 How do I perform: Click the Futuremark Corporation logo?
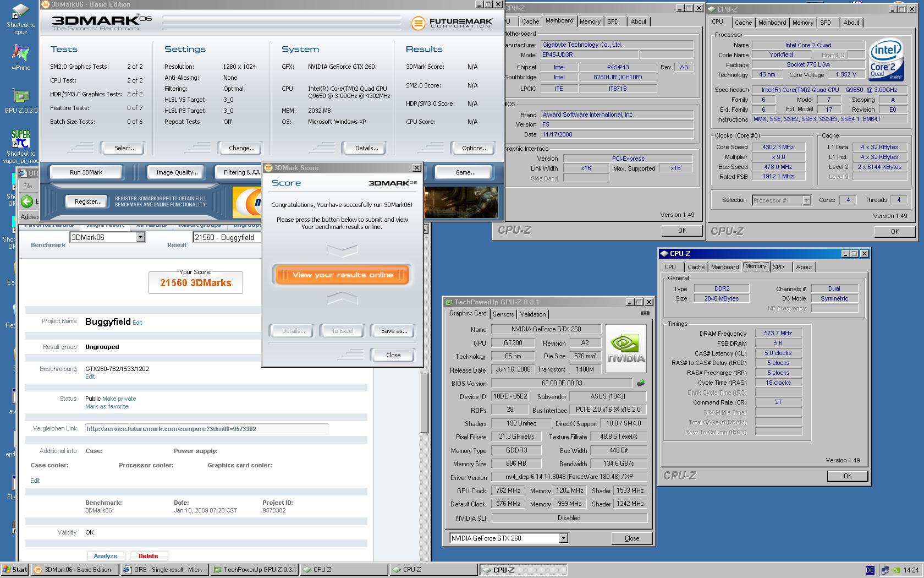[451, 23]
